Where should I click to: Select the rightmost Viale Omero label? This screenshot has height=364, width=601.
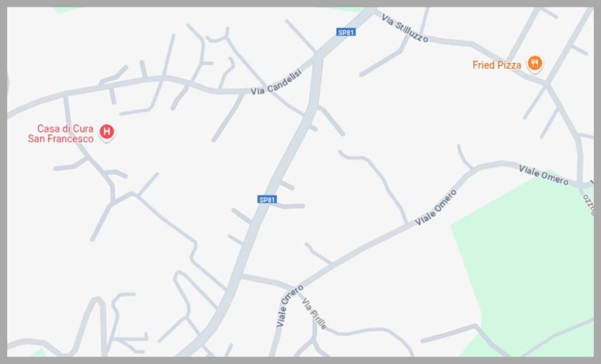(543, 175)
